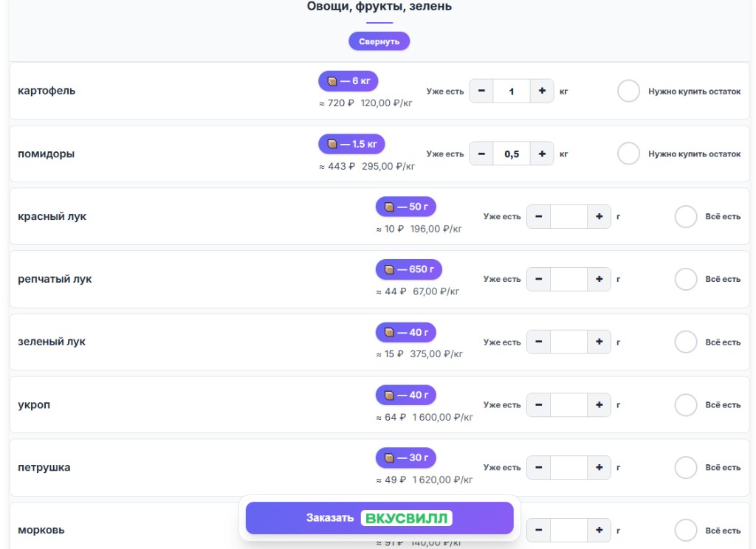Click the морковь product name
Screen dimensions: 756x549
[41, 531]
